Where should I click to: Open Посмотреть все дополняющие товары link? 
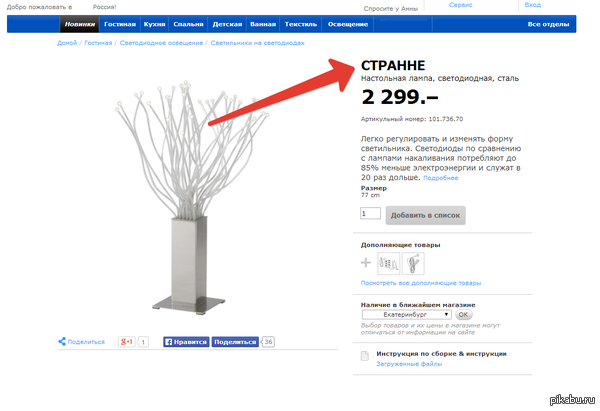pyautogui.click(x=421, y=283)
